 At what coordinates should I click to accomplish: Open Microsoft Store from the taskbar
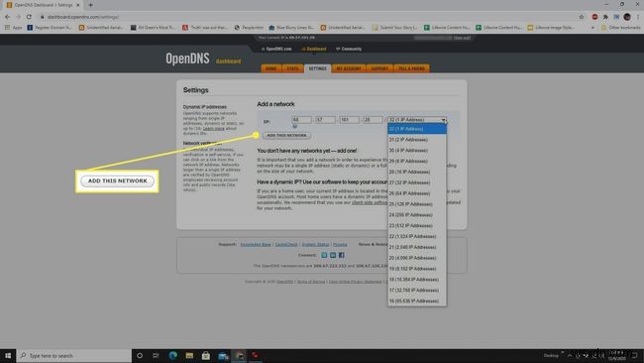click(206, 356)
